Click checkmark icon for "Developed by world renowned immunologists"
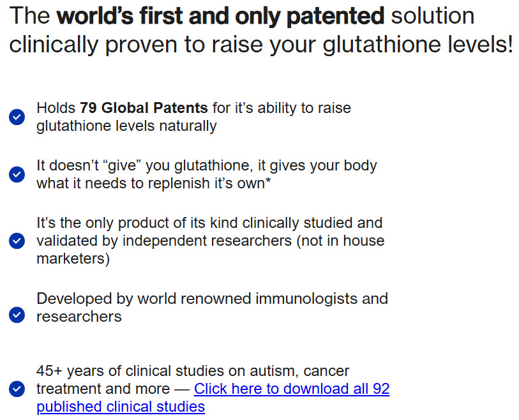The image size is (519, 420). (x=17, y=315)
